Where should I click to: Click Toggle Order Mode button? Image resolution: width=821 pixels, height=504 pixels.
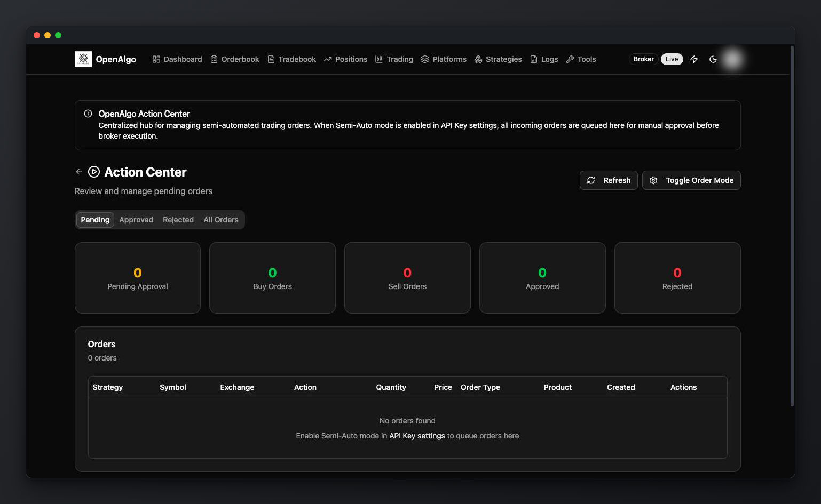coord(691,180)
